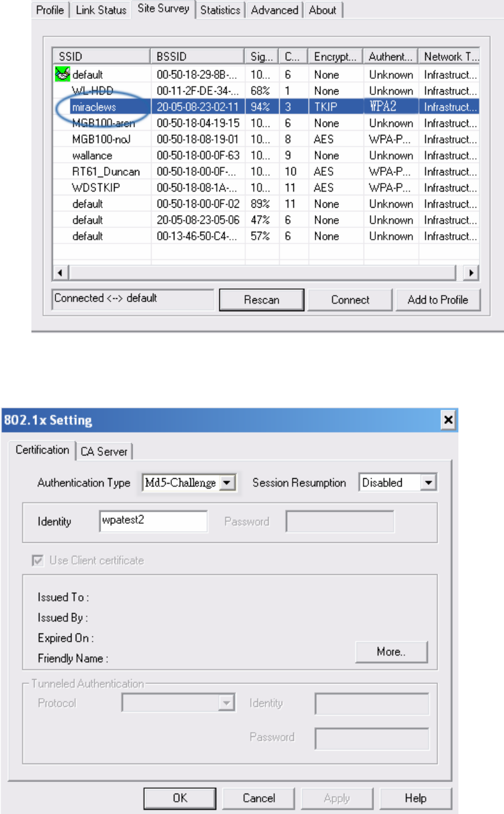This screenshot has height=814, width=504.
Task: Click the right arrow of horizontal scrollbar
Action: tap(472, 272)
